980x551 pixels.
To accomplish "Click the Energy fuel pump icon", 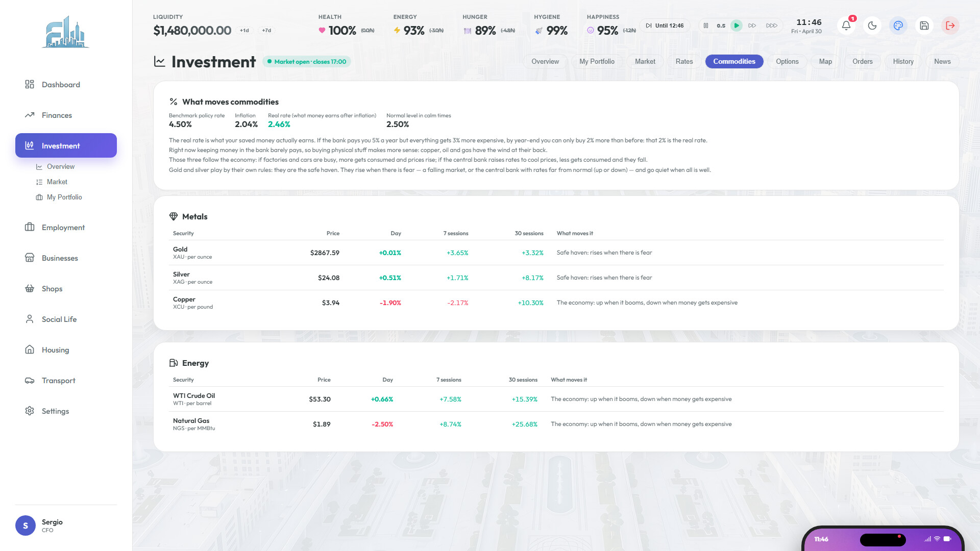I will tap(174, 363).
